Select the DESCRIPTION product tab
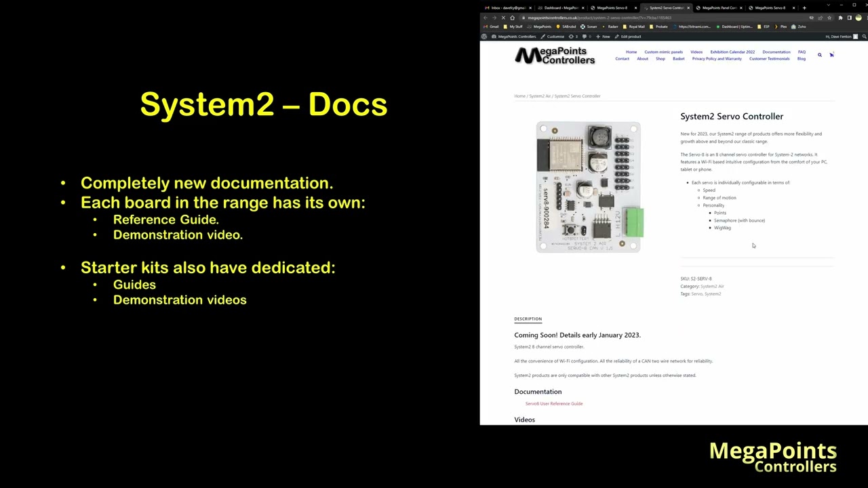The height and width of the screenshot is (488, 868). tap(528, 319)
